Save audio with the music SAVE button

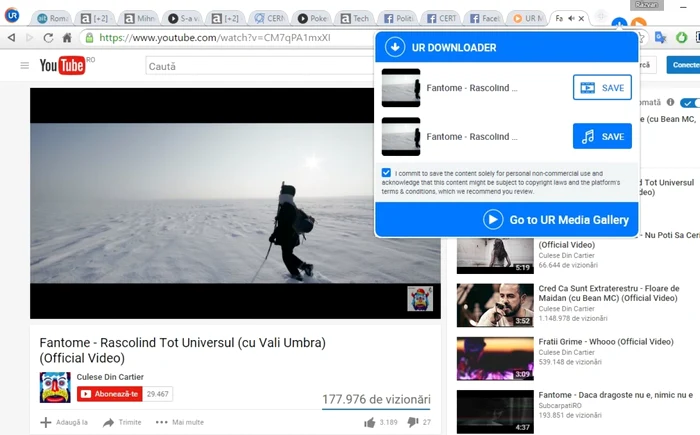[602, 136]
